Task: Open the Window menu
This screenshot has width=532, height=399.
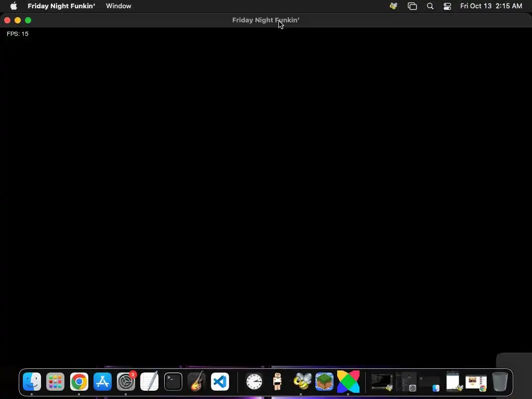Action: (x=118, y=6)
